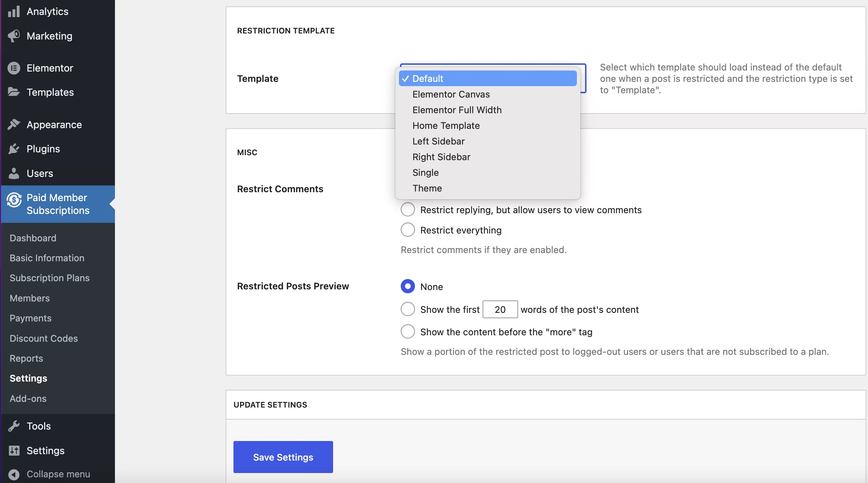This screenshot has height=483, width=868.
Task: Open the Discount Codes submenu
Action: (x=44, y=338)
